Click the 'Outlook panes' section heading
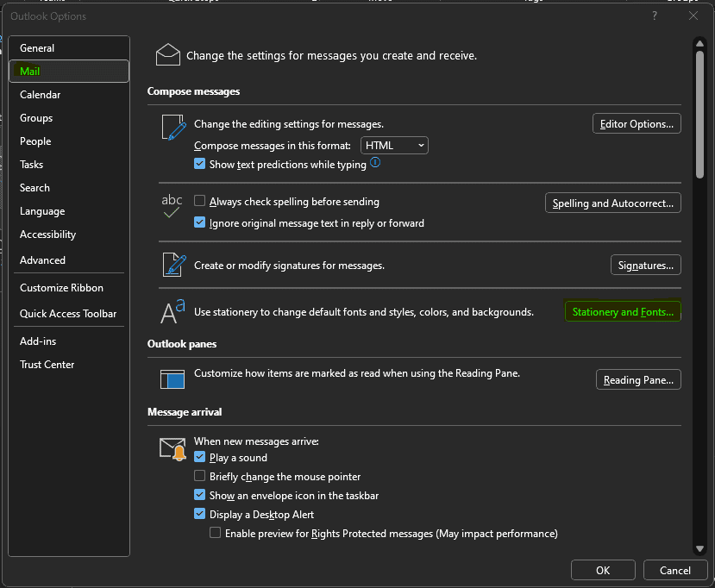715x588 pixels. coord(182,344)
